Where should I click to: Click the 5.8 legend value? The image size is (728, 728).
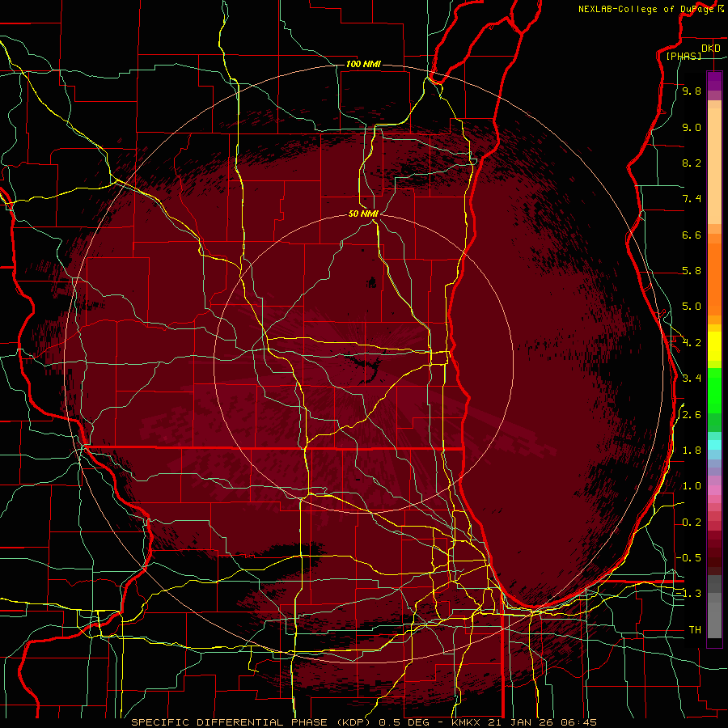692,271
